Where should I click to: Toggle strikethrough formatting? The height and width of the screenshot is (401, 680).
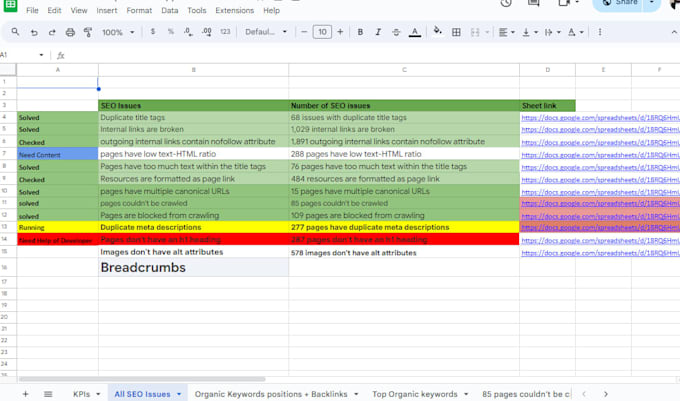[x=396, y=32]
